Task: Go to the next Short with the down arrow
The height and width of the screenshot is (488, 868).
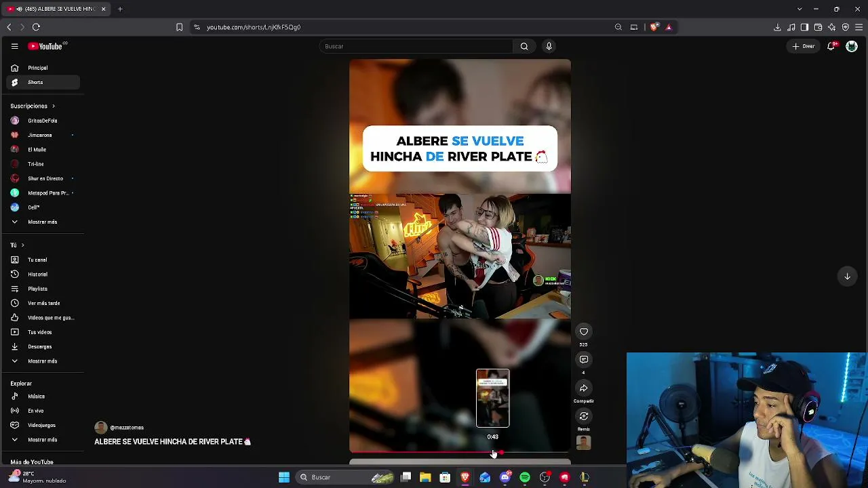Action: coord(847,276)
